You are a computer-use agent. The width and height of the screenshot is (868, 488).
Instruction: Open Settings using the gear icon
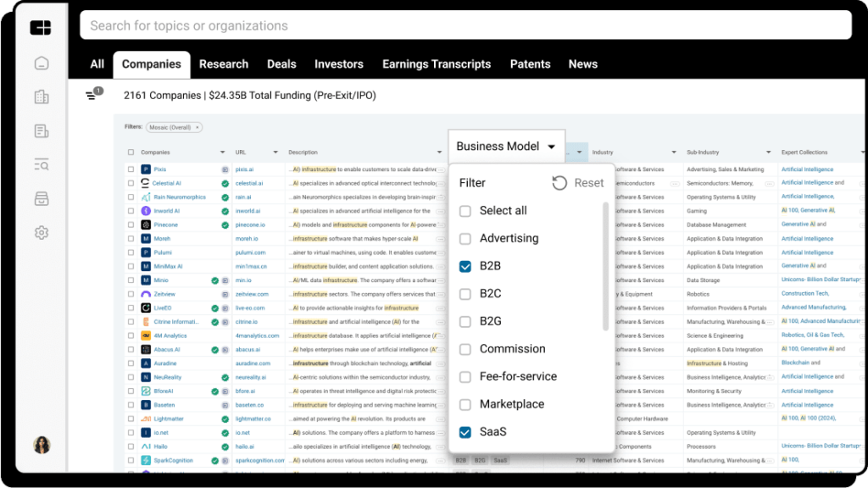(41, 231)
